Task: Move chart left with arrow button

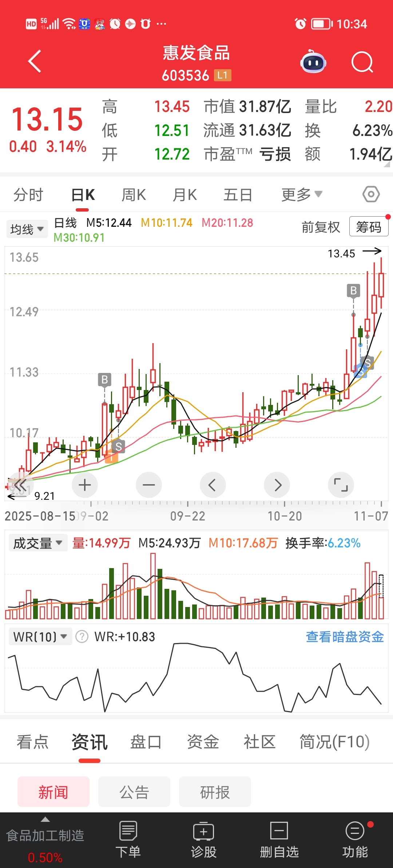Action: [x=213, y=485]
